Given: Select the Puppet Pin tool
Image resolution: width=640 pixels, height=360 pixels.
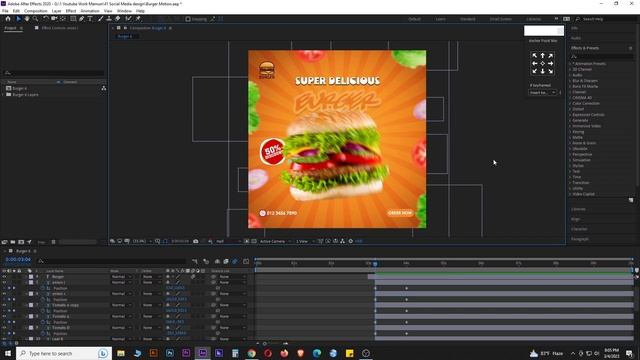Looking at the screenshot, I should 138,19.
